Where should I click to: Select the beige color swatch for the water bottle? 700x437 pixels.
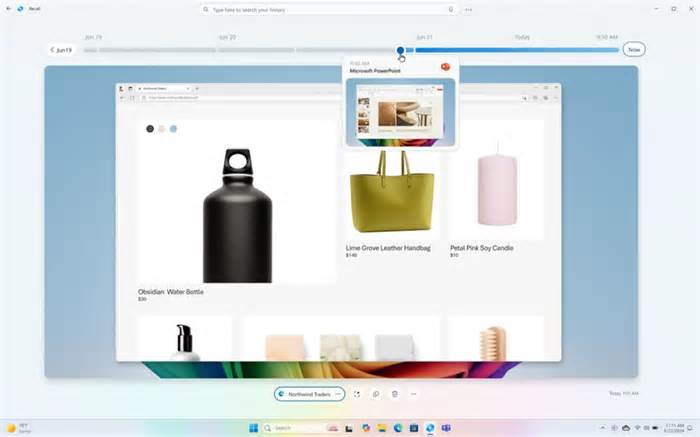pos(162,129)
